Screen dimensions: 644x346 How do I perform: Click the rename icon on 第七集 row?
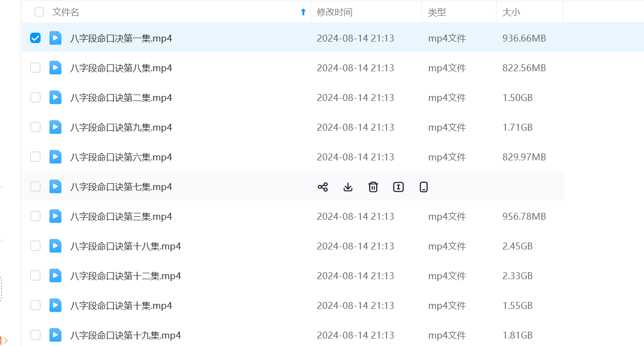[398, 187]
